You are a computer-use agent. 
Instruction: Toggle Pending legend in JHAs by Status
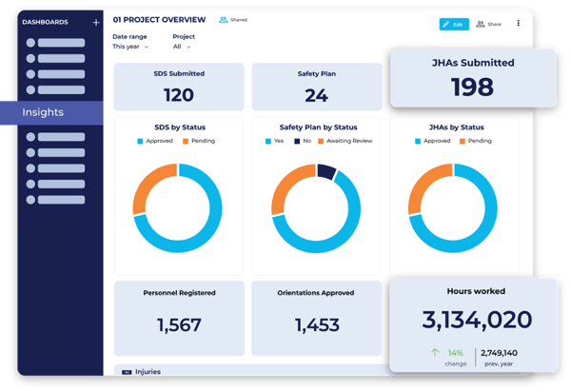[478, 141]
